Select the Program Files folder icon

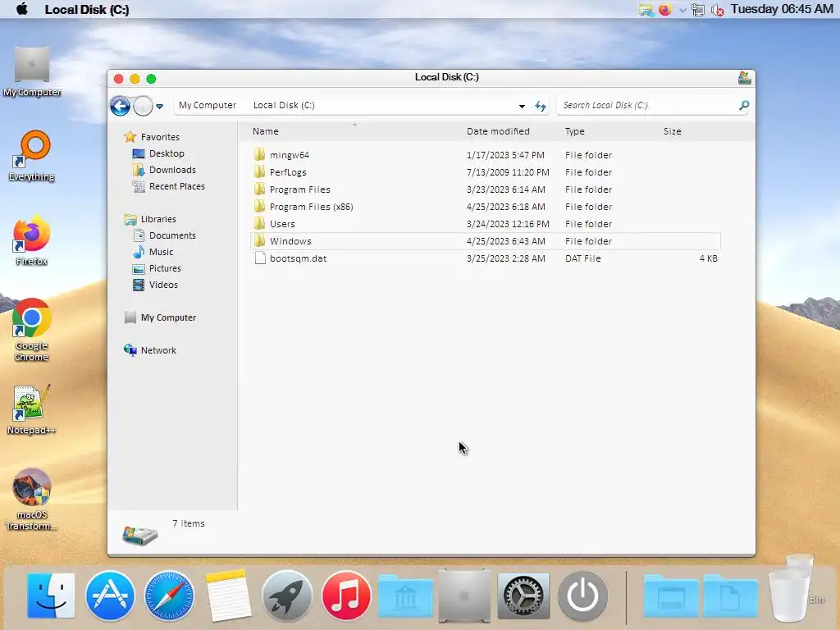260,189
